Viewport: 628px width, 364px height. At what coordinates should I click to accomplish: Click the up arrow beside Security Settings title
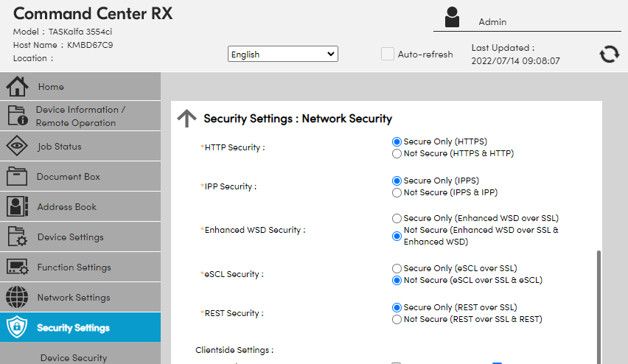pyautogui.click(x=186, y=119)
